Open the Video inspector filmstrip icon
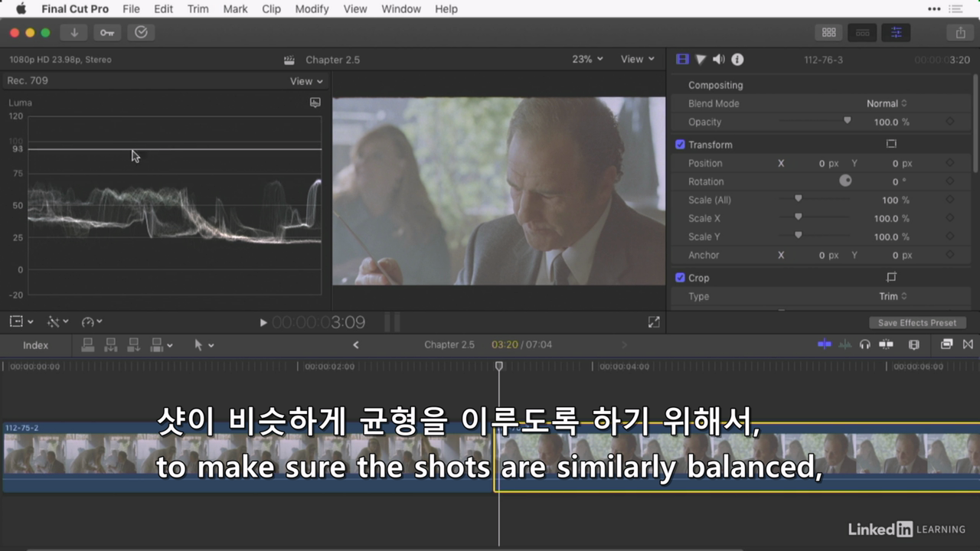The image size is (980, 551). (682, 59)
